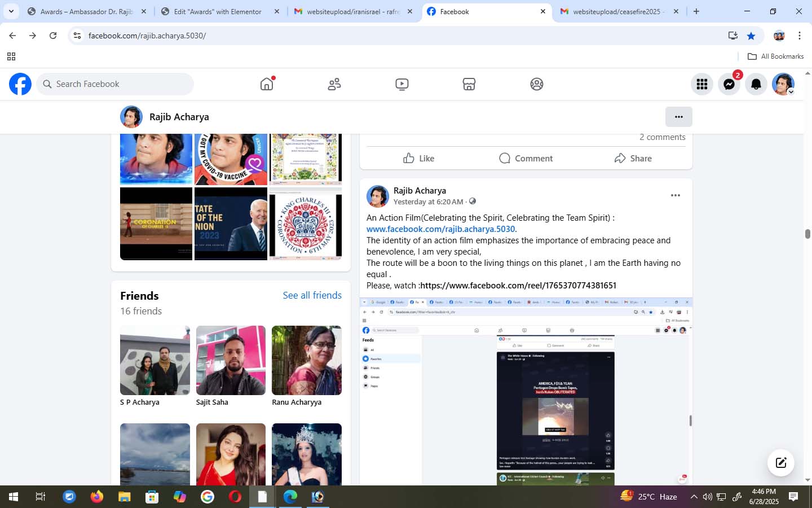The width and height of the screenshot is (812, 508).
Task: Open the All Bookmarks folder
Action: pos(775,56)
